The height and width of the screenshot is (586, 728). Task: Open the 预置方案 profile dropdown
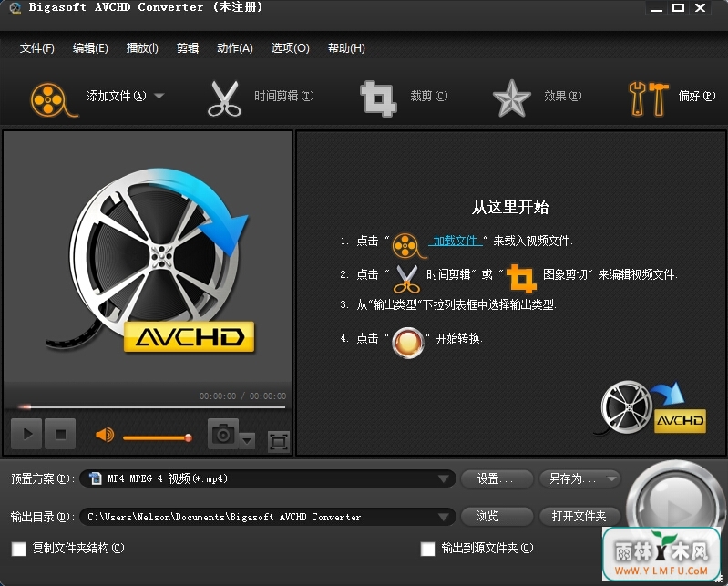point(268,478)
